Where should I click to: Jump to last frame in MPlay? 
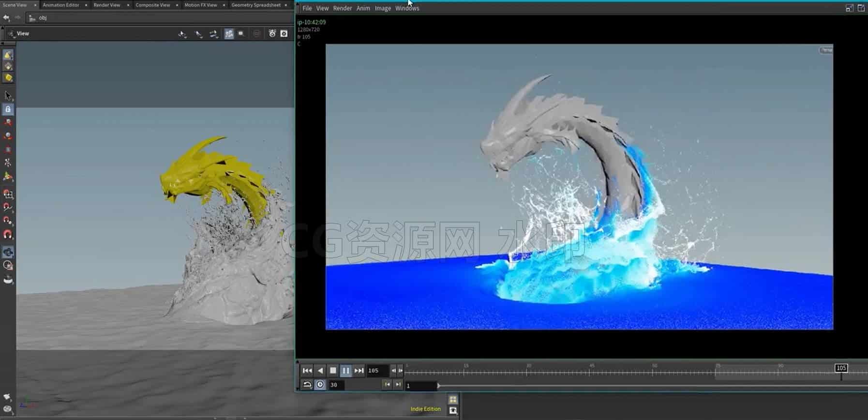pos(359,371)
